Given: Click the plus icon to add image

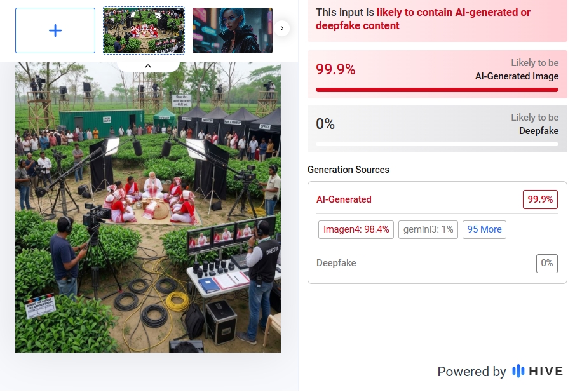Looking at the screenshot, I should coord(55,30).
